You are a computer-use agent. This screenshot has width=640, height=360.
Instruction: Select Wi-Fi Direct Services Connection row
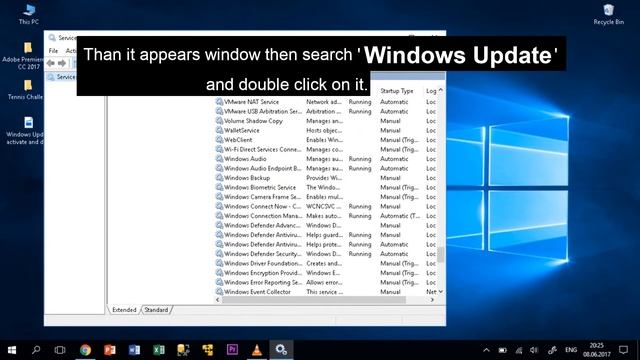tap(326, 149)
